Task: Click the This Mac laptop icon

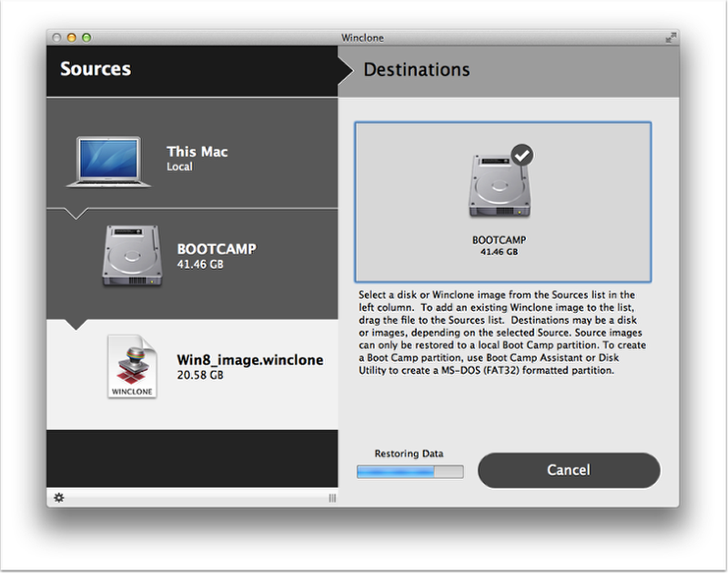Action: tap(108, 162)
